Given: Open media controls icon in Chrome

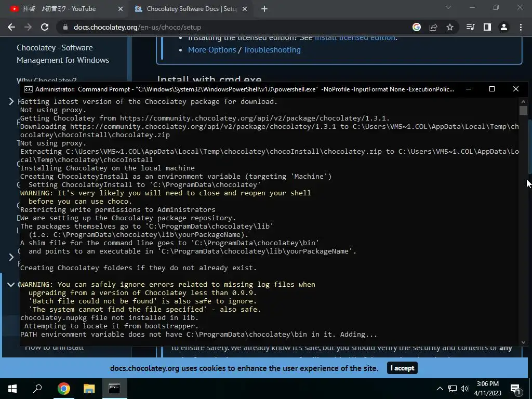Looking at the screenshot, I should click(471, 27).
